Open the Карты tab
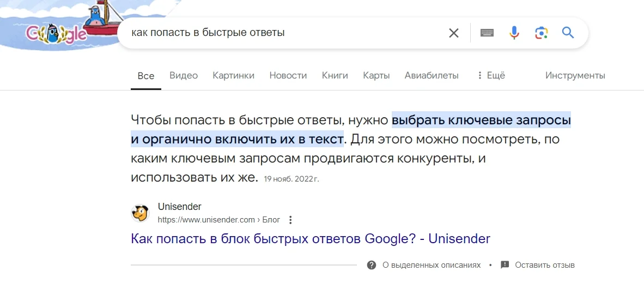The height and width of the screenshot is (289, 644). 376,76
